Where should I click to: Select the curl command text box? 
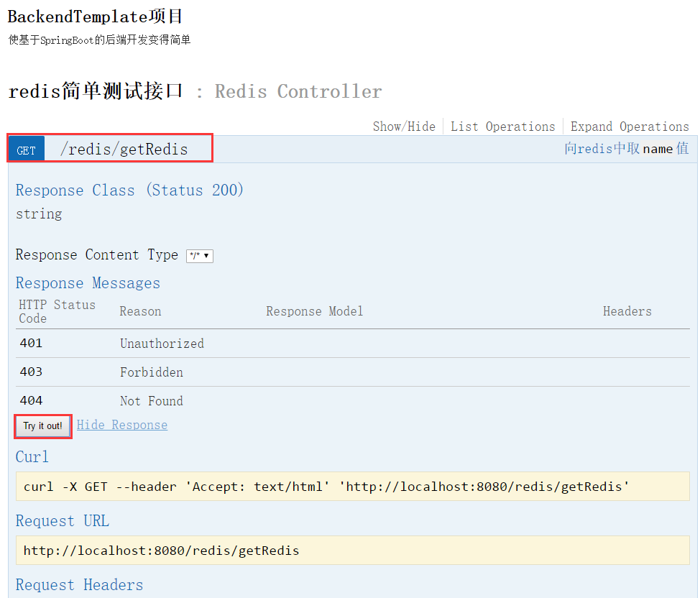(x=353, y=487)
